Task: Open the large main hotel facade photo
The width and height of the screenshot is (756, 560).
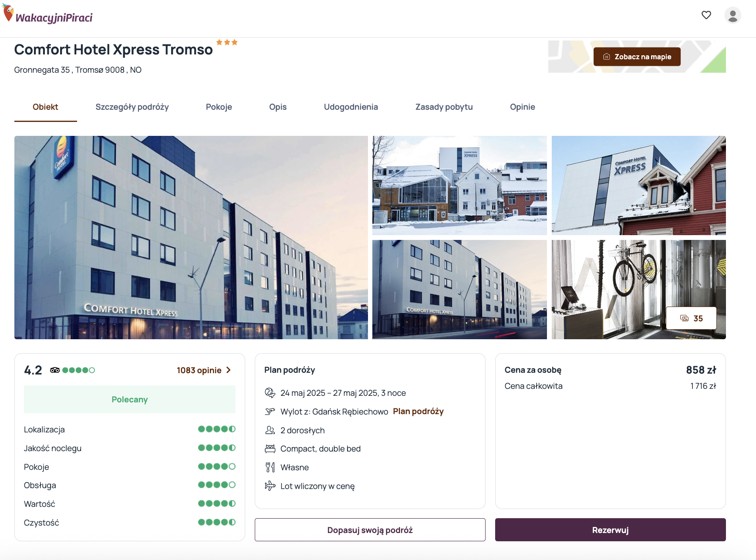Action: 191,237
